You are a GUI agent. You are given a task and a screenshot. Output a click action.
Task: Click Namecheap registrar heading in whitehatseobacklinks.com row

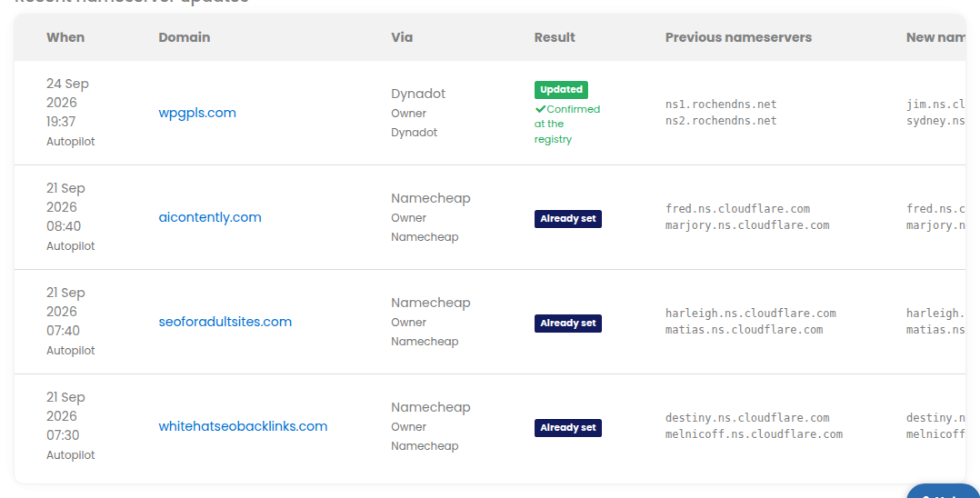pos(431,407)
